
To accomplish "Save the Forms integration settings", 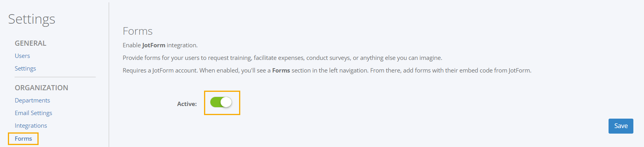I will coord(621,126).
